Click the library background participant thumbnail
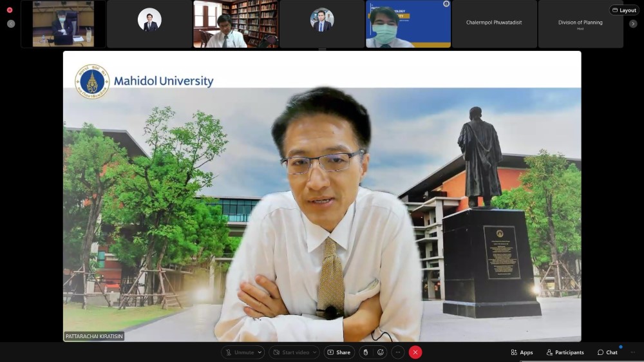 [236, 24]
